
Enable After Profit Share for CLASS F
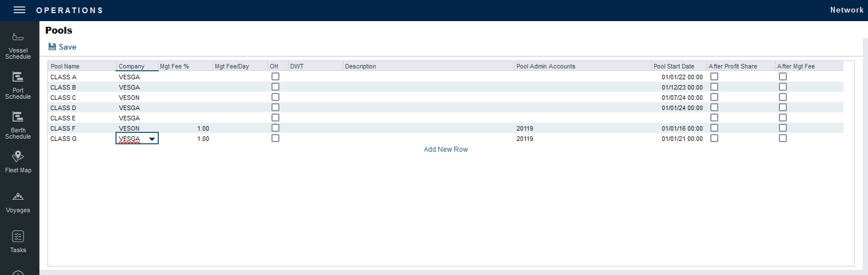[x=714, y=128]
